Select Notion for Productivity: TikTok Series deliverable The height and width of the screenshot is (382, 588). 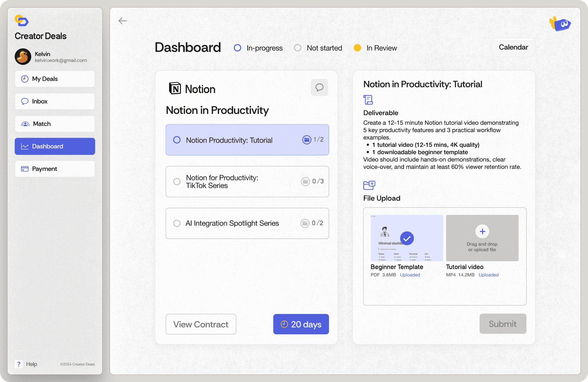click(x=247, y=182)
